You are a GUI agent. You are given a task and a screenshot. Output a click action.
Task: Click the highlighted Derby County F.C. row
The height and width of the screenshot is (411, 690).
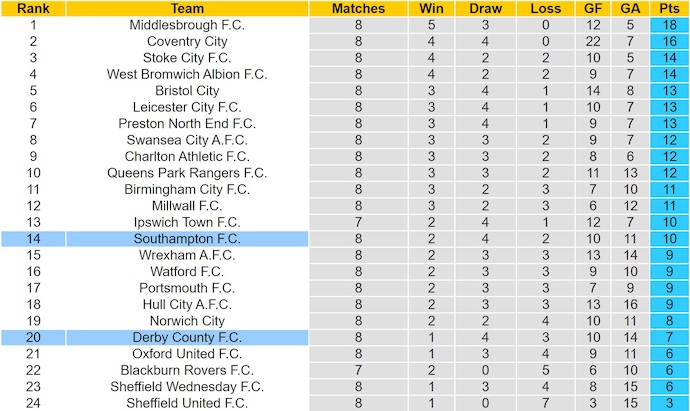[x=187, y=337]
